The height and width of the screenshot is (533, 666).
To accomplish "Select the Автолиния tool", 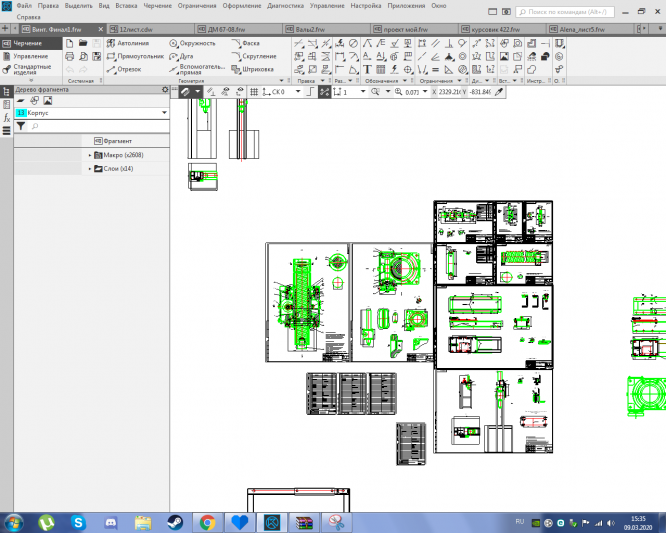I will click(x=128, y=43).
